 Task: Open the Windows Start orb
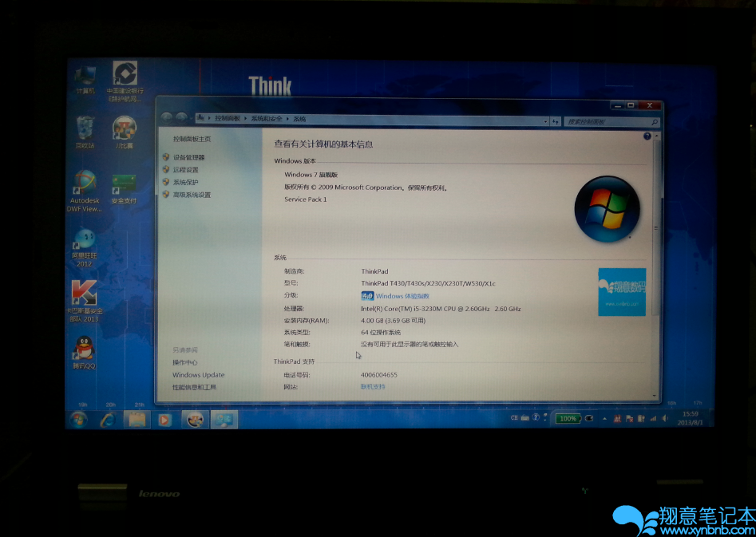(78, 420)
